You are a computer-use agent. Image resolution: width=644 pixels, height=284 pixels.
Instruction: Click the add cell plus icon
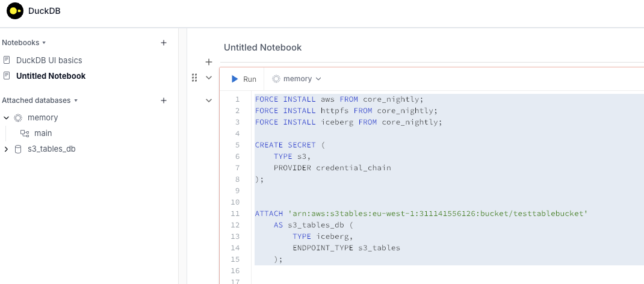[209, 61]
